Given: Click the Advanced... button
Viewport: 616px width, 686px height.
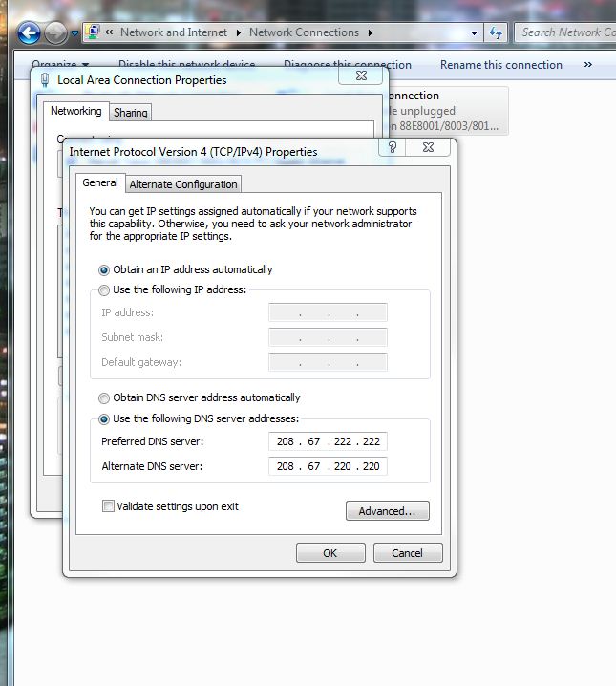Looking at the screenshot, I should [388, 511].
